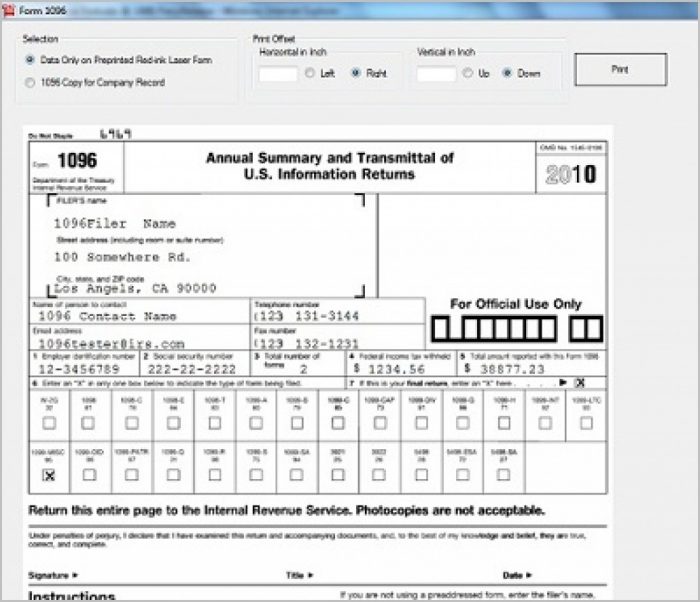The height and width of the screenshot is (602, 700).
Task: Check the 5498-SA form type box
Action: [x=504, y=475]
